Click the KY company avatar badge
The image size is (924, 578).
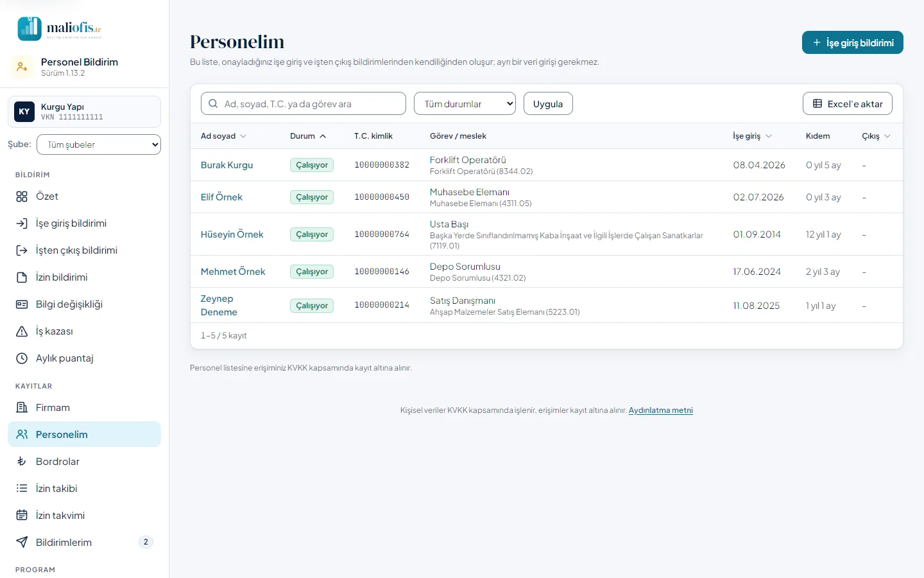pos(24,112)
